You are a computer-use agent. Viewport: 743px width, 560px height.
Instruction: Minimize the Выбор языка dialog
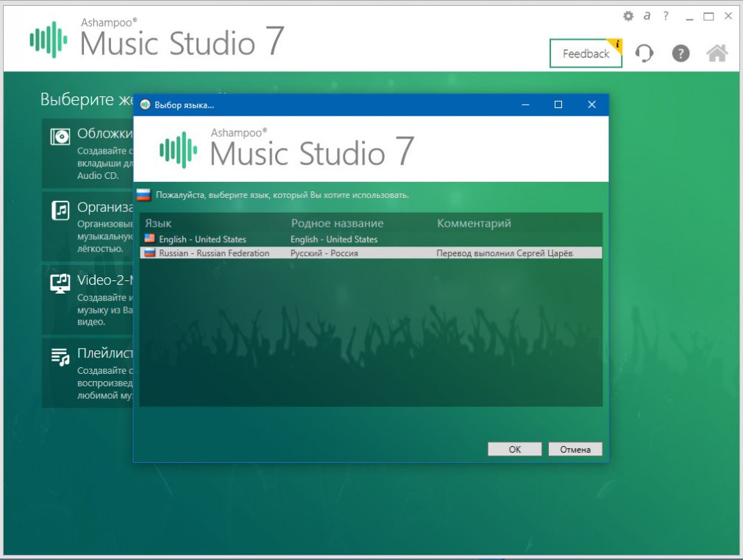tap(525, 104)
